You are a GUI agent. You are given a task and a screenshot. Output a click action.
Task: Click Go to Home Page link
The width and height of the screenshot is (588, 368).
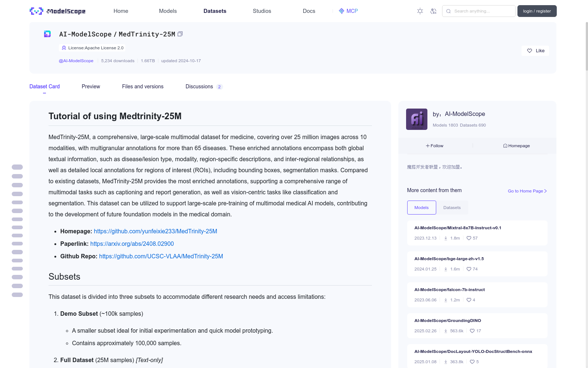pyautogui.click(x=527, y=191)
